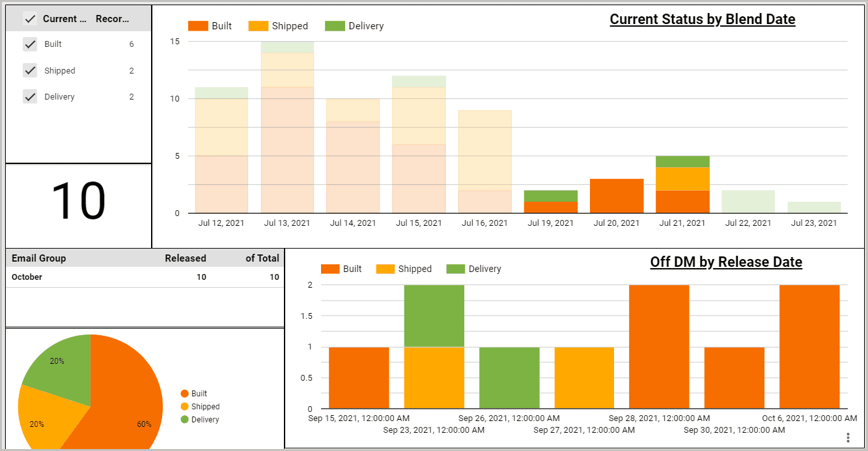Click Shipped segment of Jul 21, 2021 bar

click(x=682, y=179)
